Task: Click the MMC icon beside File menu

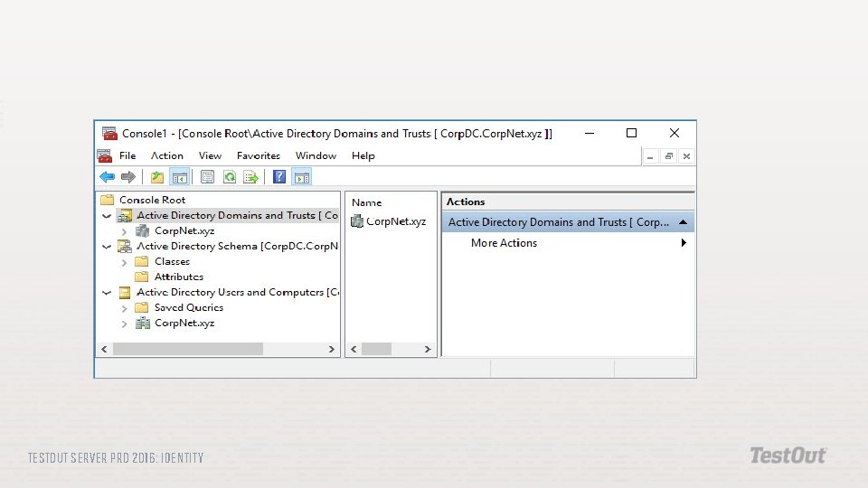Action: [x=105, y=156]
